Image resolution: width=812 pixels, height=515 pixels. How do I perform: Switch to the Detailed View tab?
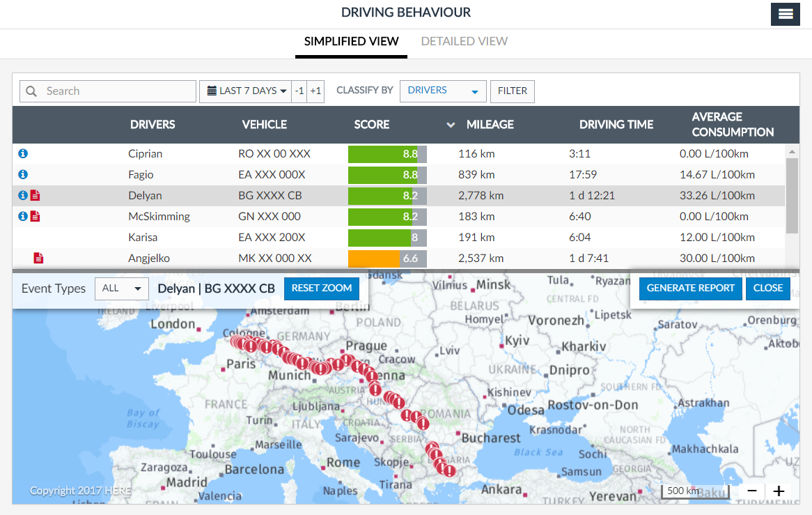pyautogui.click(x=464, y=41)
